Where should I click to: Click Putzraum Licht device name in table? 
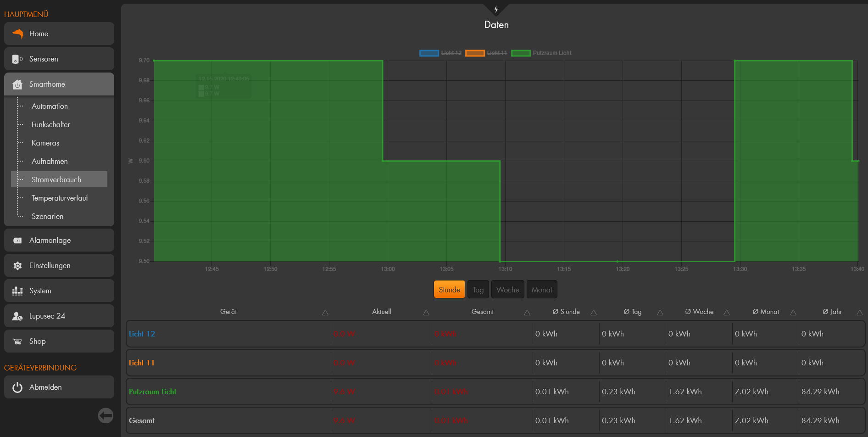pos(152,392)
